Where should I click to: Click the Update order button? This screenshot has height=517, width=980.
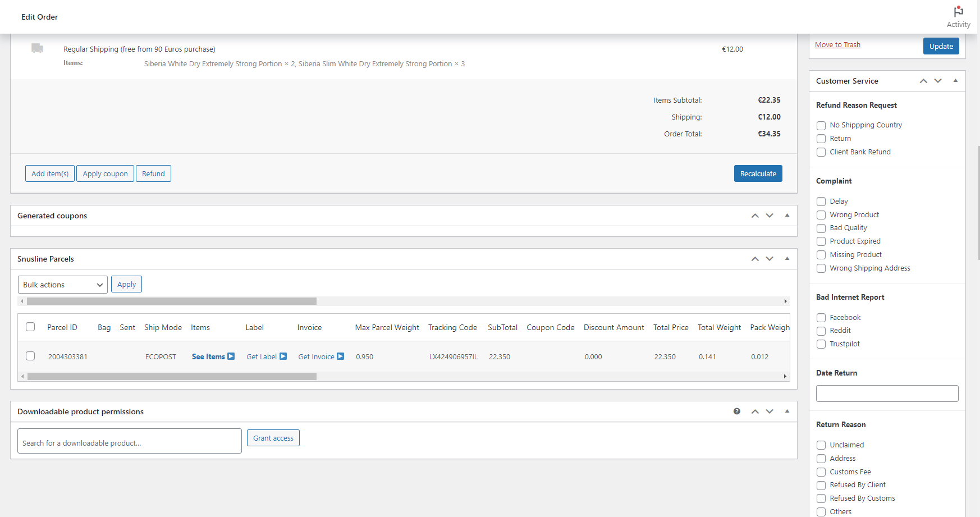pyautogui.click(x=941, y=46)
